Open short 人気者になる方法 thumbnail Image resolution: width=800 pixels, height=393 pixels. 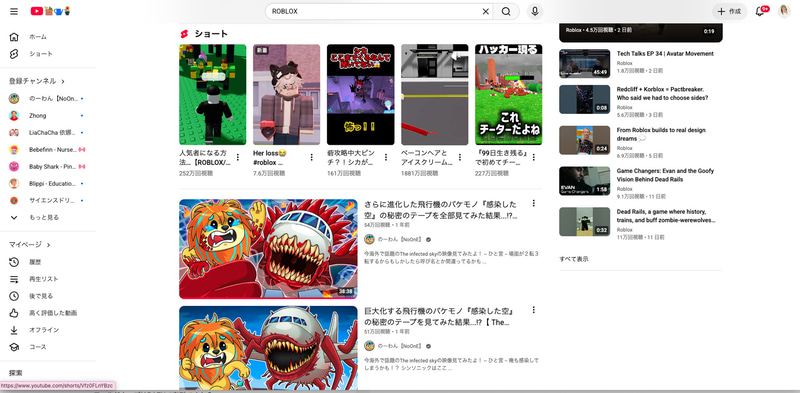point(212,94)
